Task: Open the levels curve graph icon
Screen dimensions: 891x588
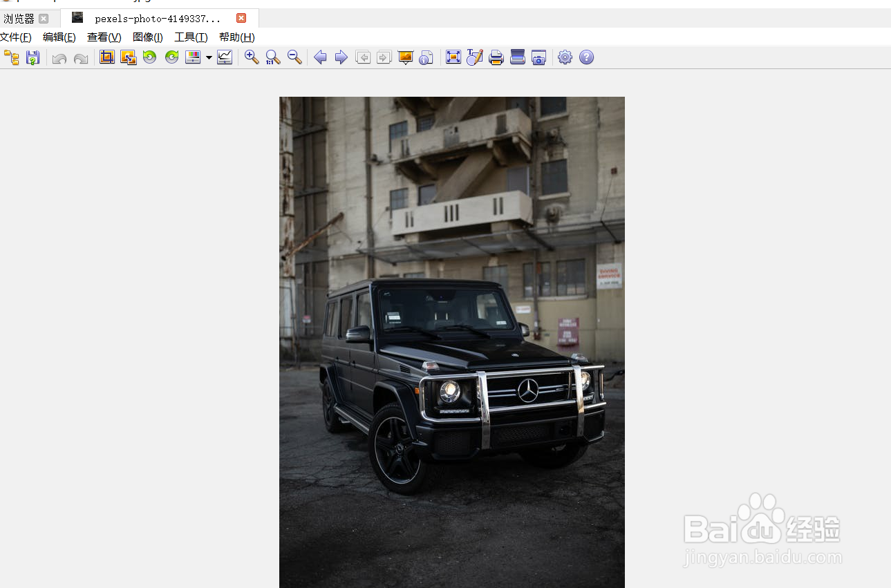Action: [225, 57]
